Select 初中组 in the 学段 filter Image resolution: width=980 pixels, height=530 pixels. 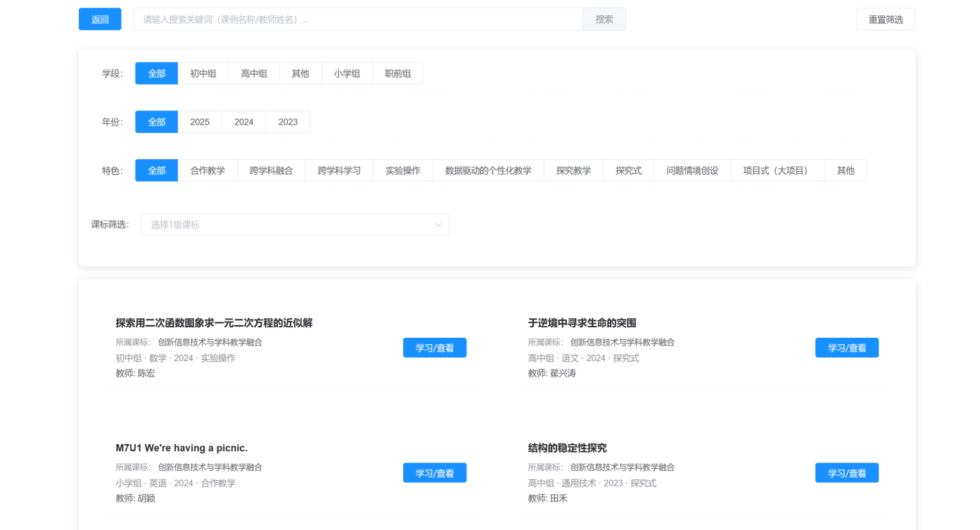pos(203,73)
